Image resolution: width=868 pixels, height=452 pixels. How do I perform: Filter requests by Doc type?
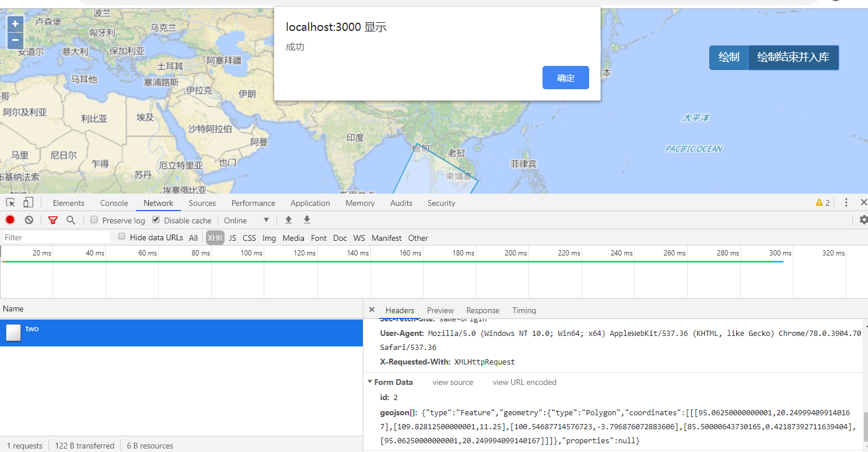pyautogui.click(x=340, y=237)
